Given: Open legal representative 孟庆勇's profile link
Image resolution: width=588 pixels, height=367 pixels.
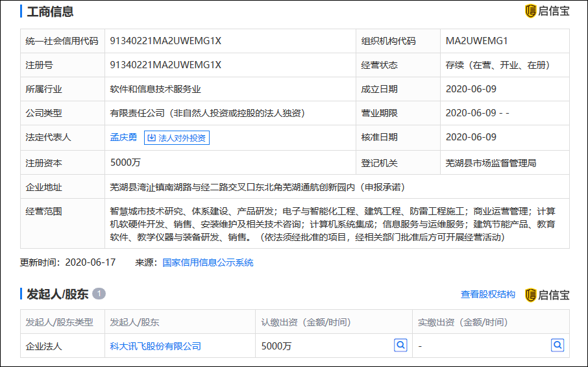Looking at the screenshot, I should (123, 138).
